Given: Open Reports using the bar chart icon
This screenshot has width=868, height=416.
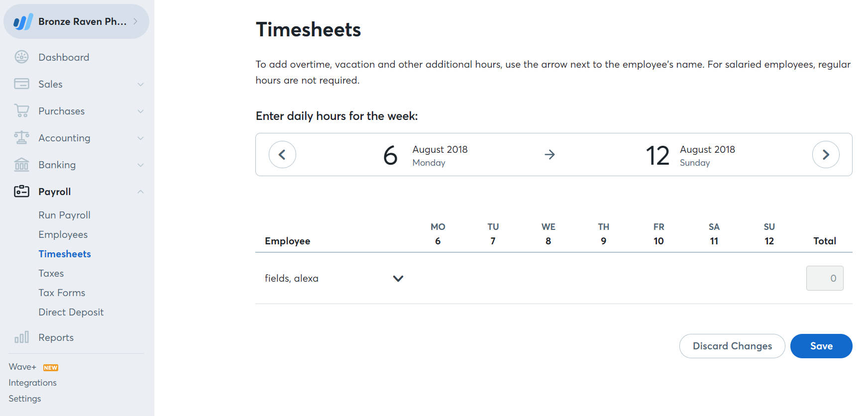Looking at the screenshot, I should pyautogui.click(x=21, y=337).
